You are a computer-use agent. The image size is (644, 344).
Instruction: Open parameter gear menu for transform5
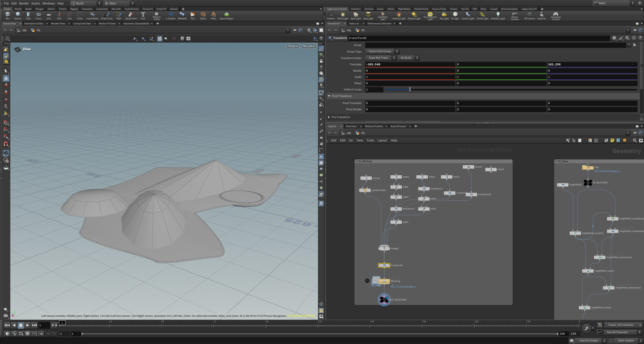tap(614, 38)
